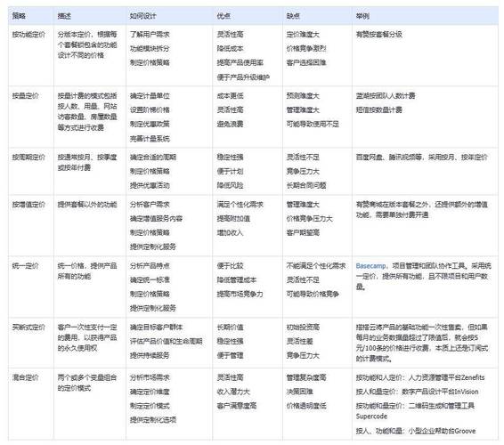The width and height of the screenshot is (504, 445).
Task: Click the text '提高附加值'
Action: [x=233, y=218]
